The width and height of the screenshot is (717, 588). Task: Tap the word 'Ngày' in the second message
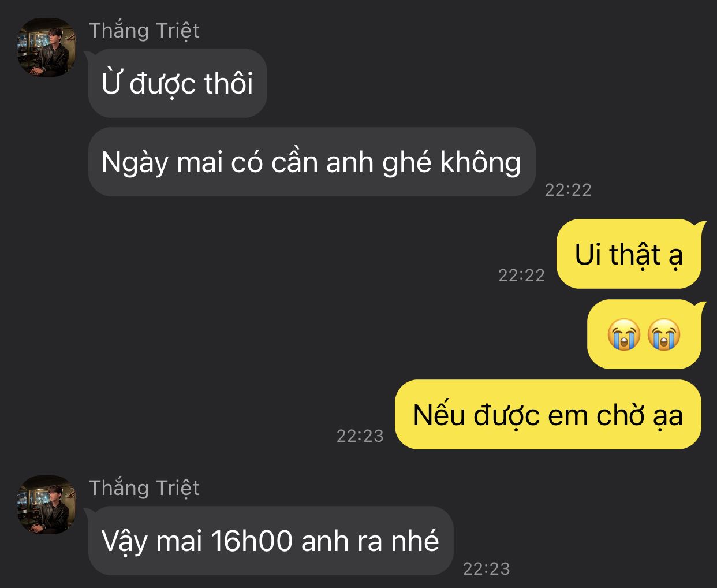(134, 163)
